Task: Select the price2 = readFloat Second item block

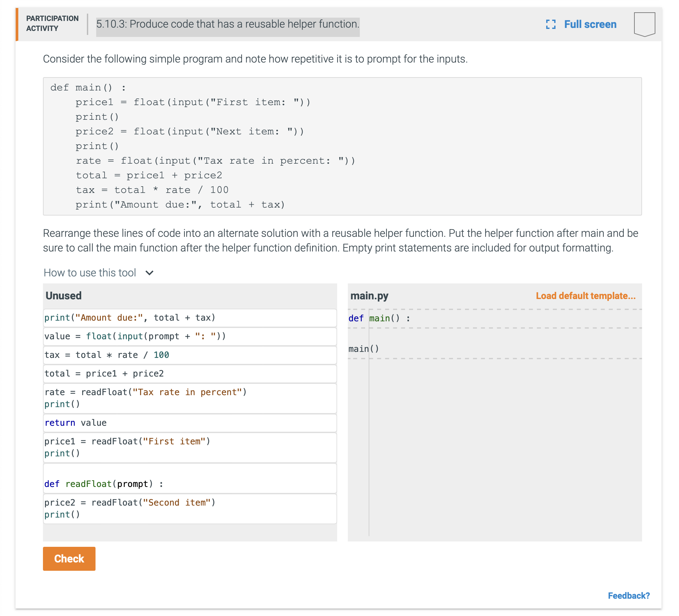Action: 190,508
